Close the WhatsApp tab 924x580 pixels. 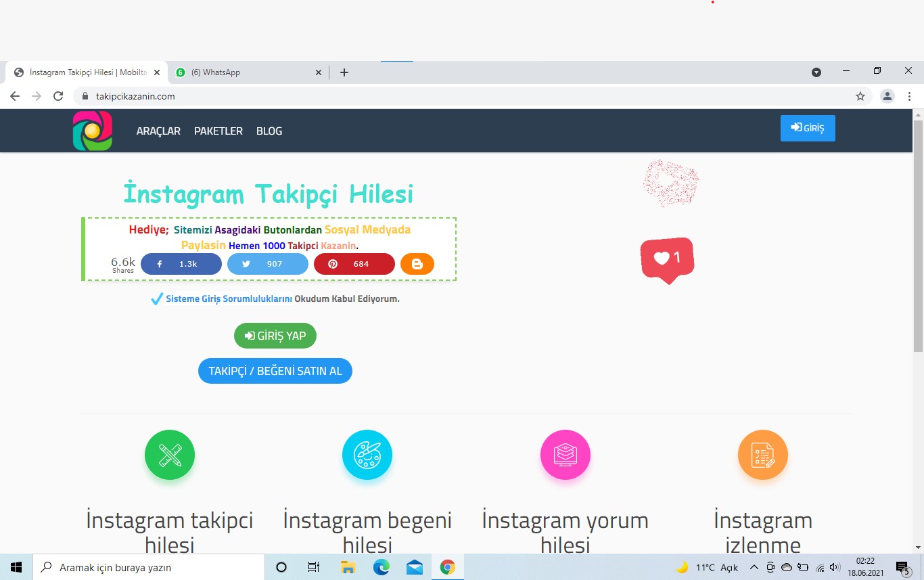[319, 72]
